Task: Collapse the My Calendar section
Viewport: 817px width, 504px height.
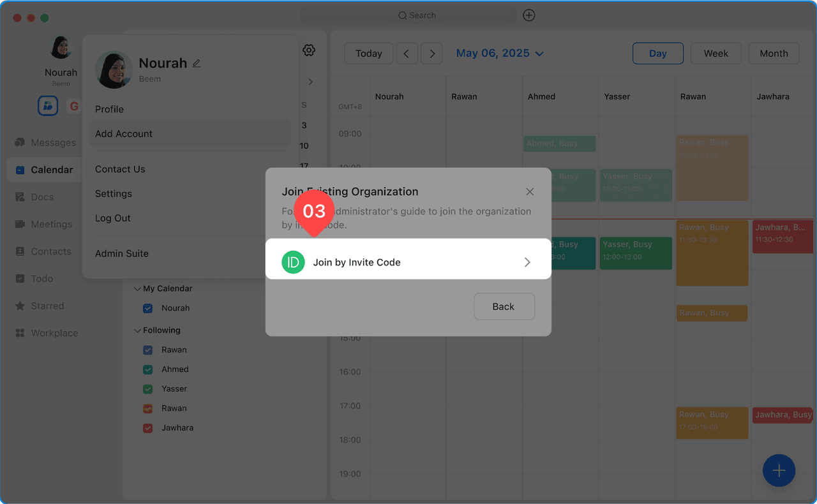Action: (x=137, y=289)
